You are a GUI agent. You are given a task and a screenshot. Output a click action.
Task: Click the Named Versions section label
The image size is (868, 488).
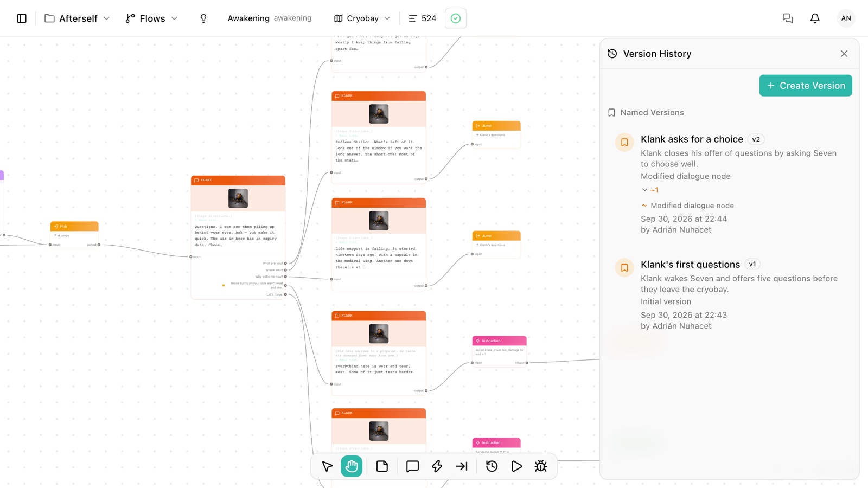(652, 113)
